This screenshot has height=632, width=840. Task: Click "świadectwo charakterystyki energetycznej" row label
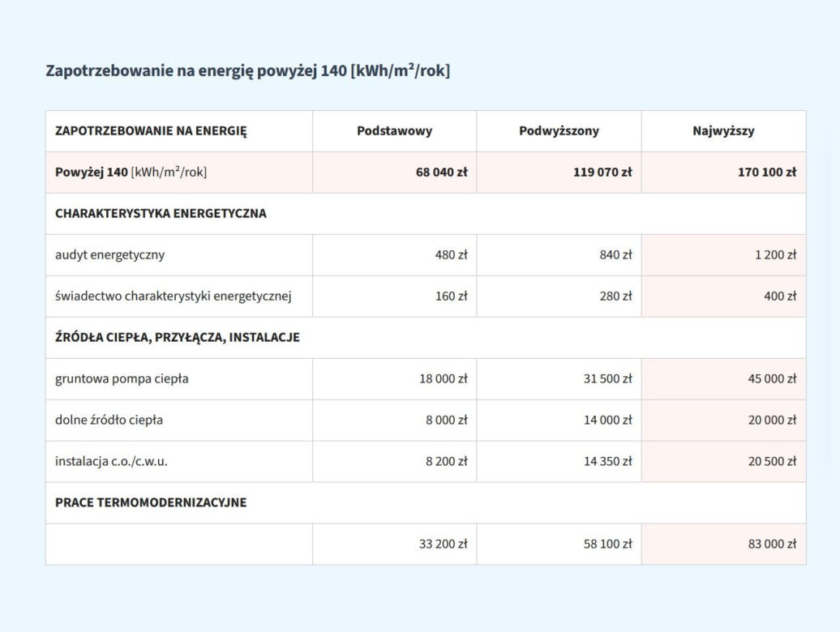pyautogui.click(x=174, y=296)
